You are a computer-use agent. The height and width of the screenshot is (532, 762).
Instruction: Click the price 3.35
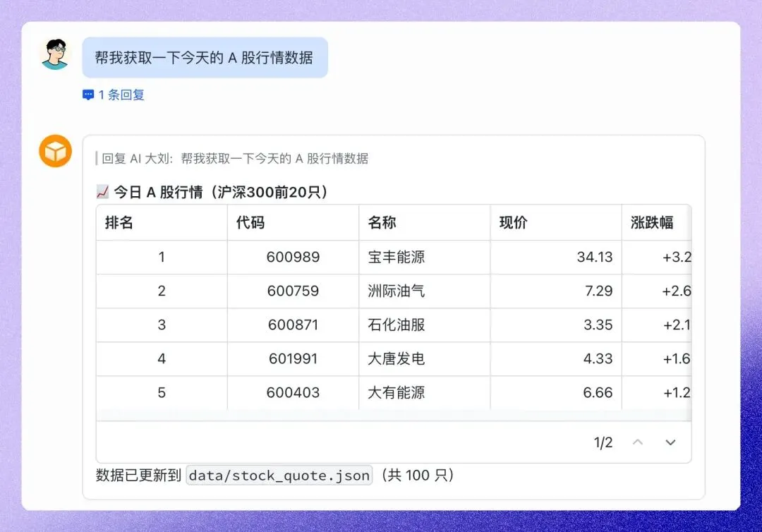[x=598, y=325]
